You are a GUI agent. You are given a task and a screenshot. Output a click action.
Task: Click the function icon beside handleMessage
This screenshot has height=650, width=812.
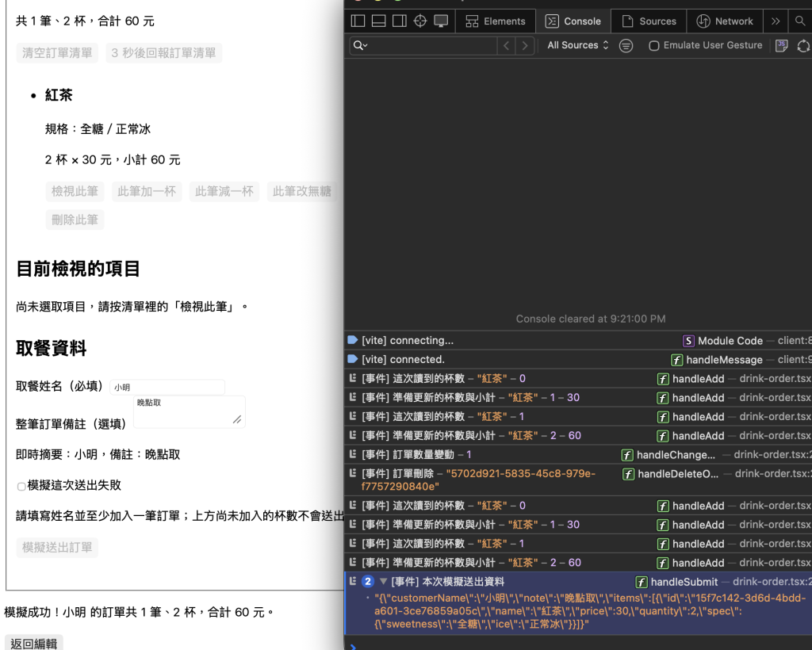click(x=676, y=360)
